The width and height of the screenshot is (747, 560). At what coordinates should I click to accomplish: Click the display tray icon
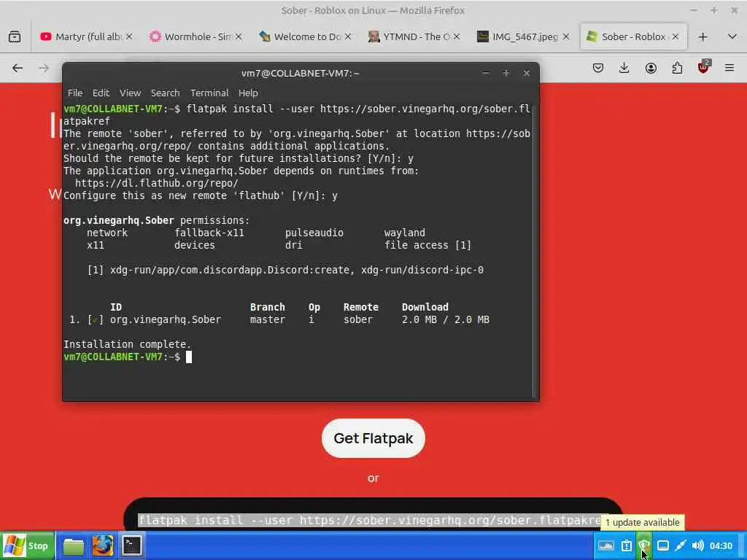point(662,545)
